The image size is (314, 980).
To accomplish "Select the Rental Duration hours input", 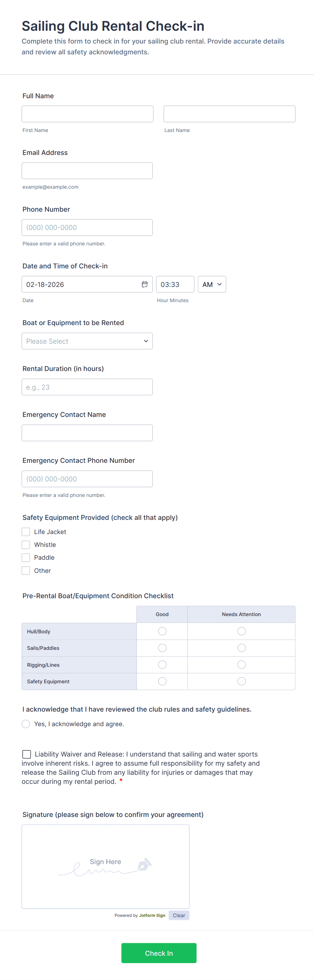I will point(87,387).
